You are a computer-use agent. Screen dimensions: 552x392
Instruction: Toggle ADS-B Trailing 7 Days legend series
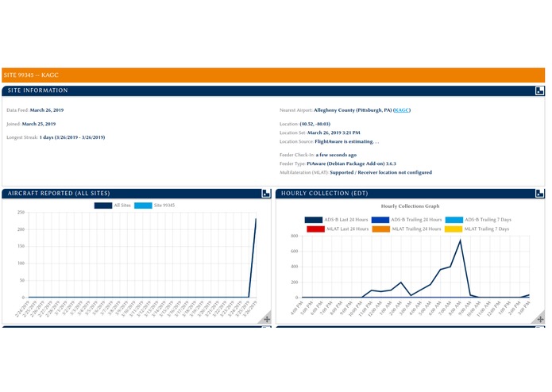(478, 220)
